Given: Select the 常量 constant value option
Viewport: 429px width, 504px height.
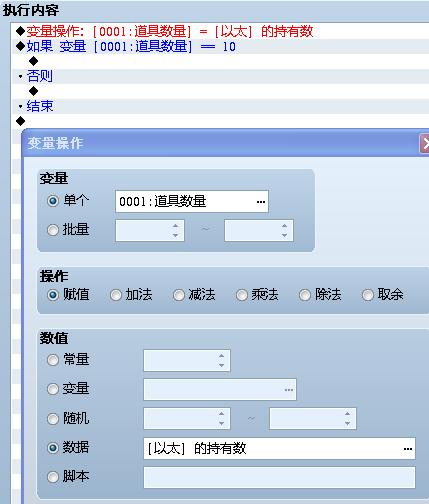Looking at the screenshot, I should 53,360.
